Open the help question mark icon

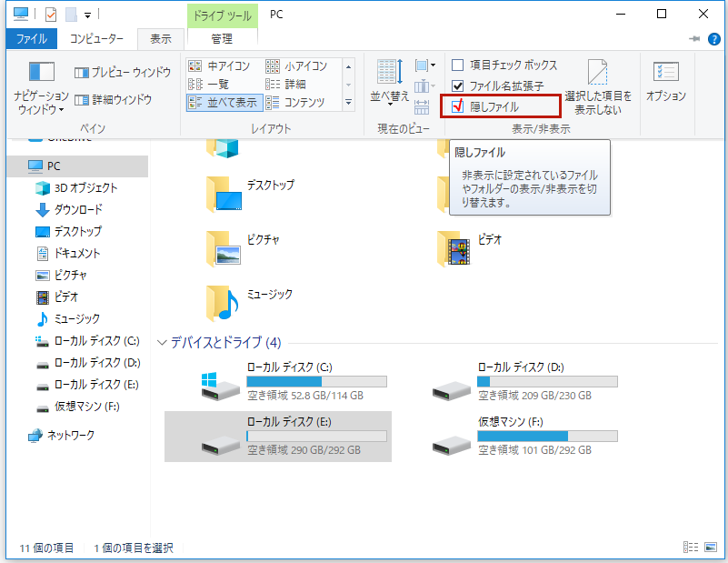tap(714, 39)
